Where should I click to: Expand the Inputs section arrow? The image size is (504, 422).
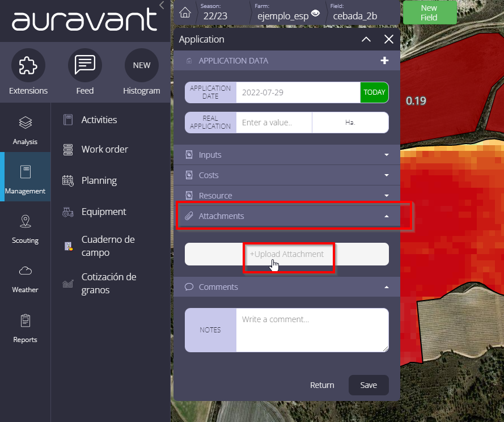point(387,155)
